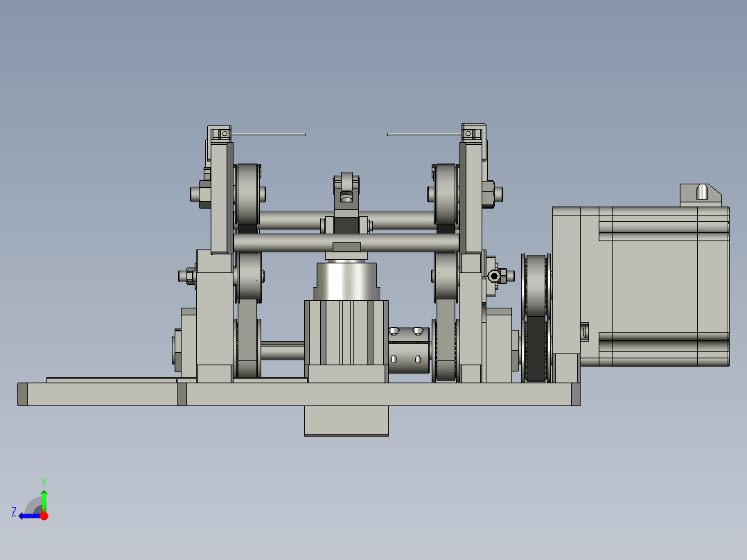Click the blue Z axis arrow of the triad

pyautogui.click(x=30, y=516)
